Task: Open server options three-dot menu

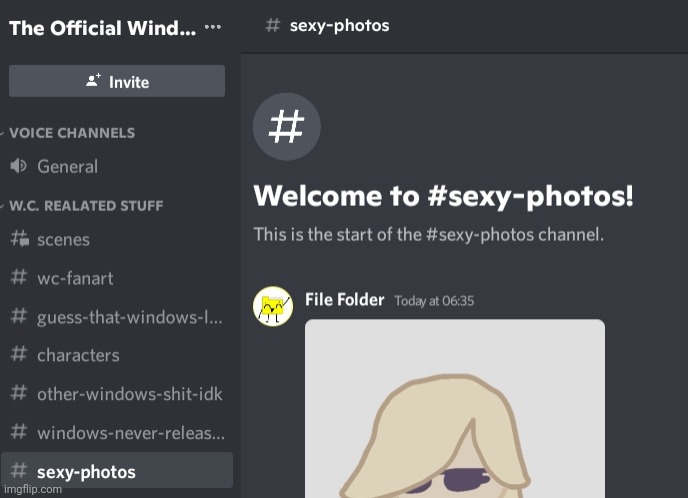Action: [x=213, y=27]
